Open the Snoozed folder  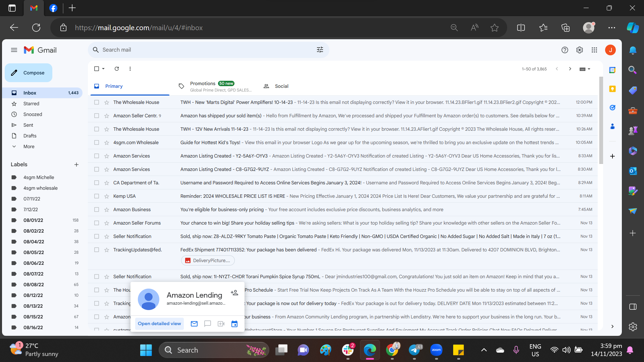pos(43,114)
